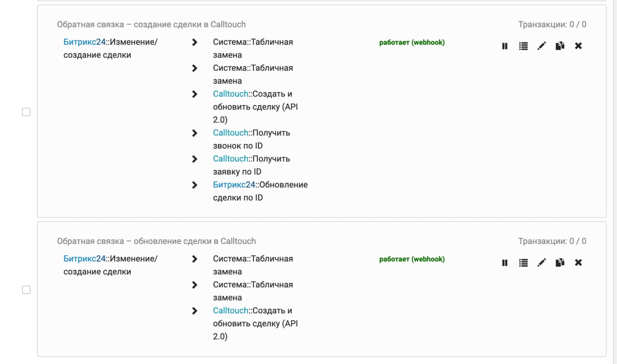This screenshot has height=364, width=617.
Task: Open Calltouch link for «Получить заявку по ID»
Action: pyautogui.click(x=230, y=159)
